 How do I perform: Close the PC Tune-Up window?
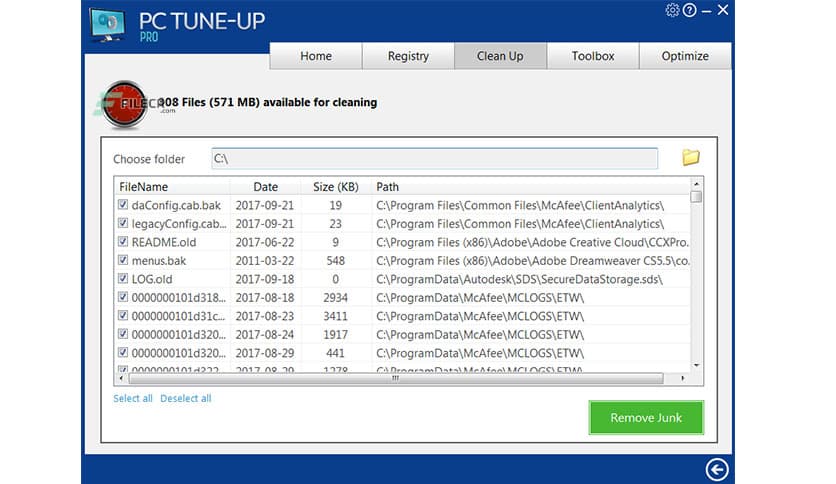coord(723,10)
